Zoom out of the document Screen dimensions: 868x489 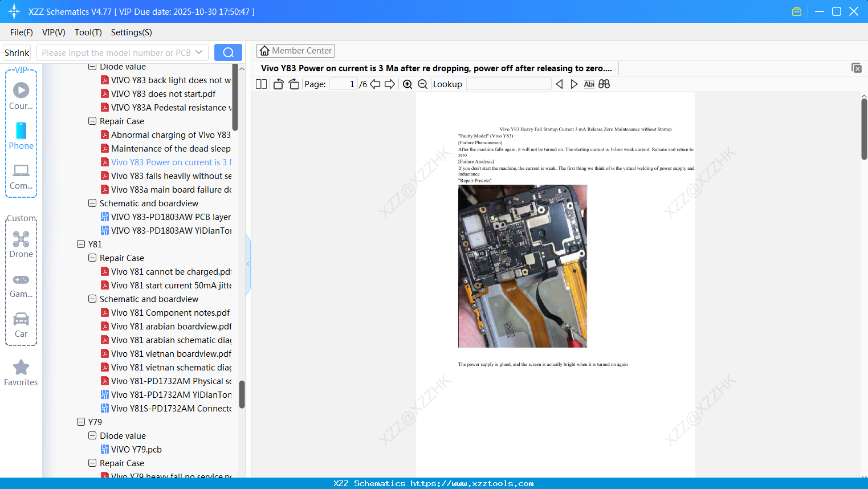[422, 84]
